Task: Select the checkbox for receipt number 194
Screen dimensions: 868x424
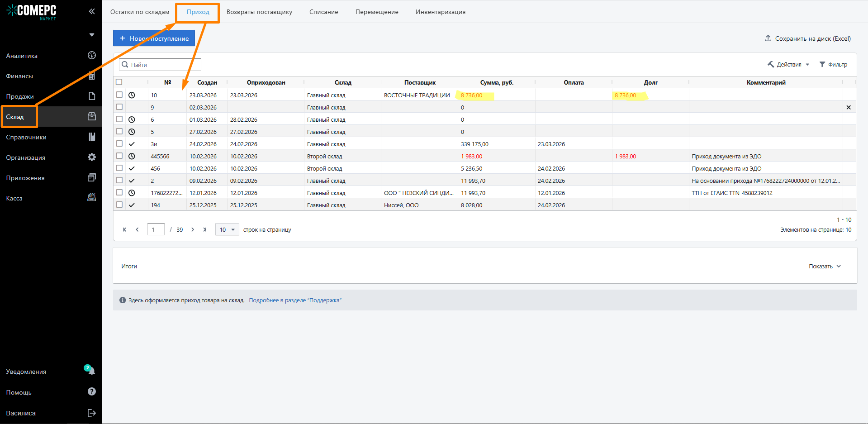Action: click(119, 205)
